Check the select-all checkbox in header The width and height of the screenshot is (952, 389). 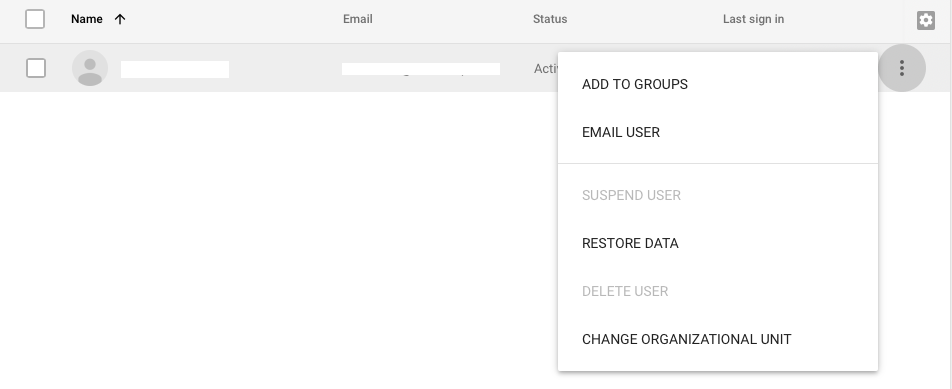click(35, 19)
